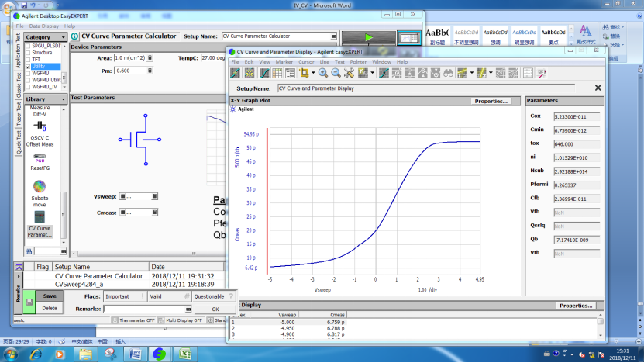Open Marker menu in display window
This screenshot has height=363, width=644.
pyautogui.click(x=284, y=62)
